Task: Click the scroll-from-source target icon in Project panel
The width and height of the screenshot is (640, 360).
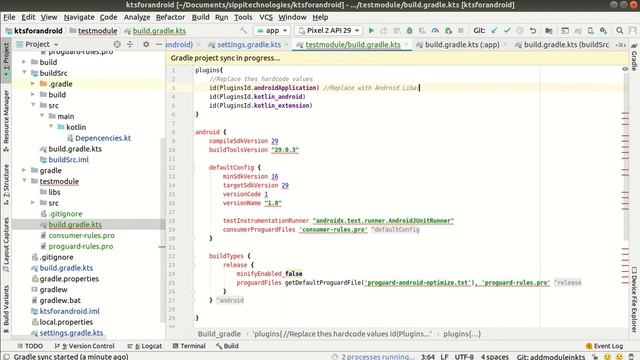Action: click(x=117, y=44)
